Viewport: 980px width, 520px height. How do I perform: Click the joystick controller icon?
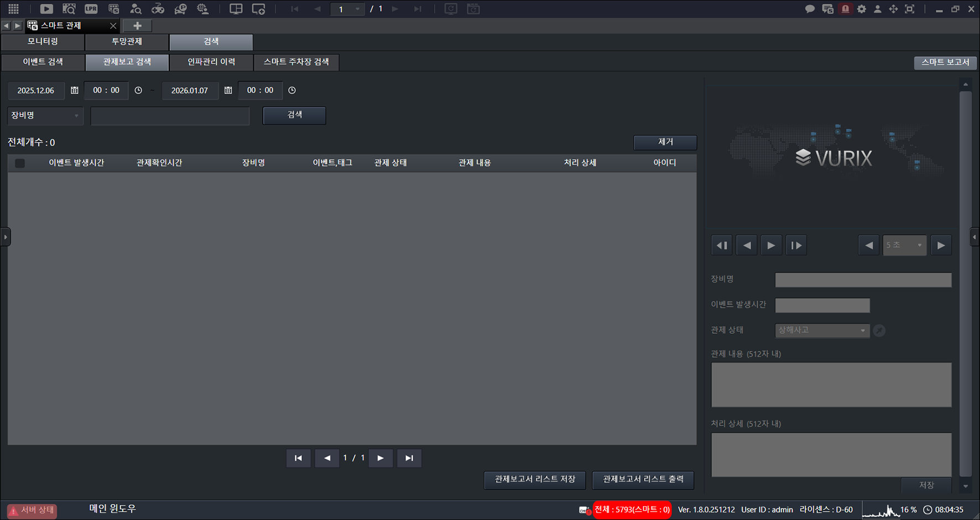(158, 9)
